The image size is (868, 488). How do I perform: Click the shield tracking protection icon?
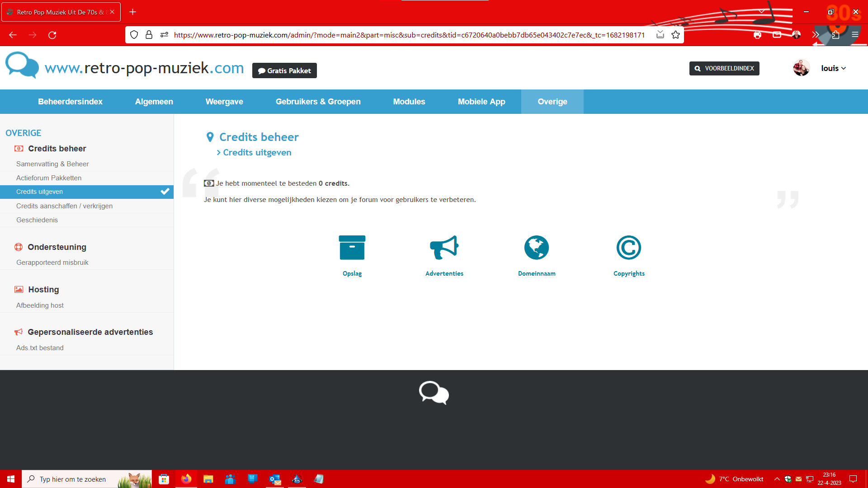[x=134, y=35]
